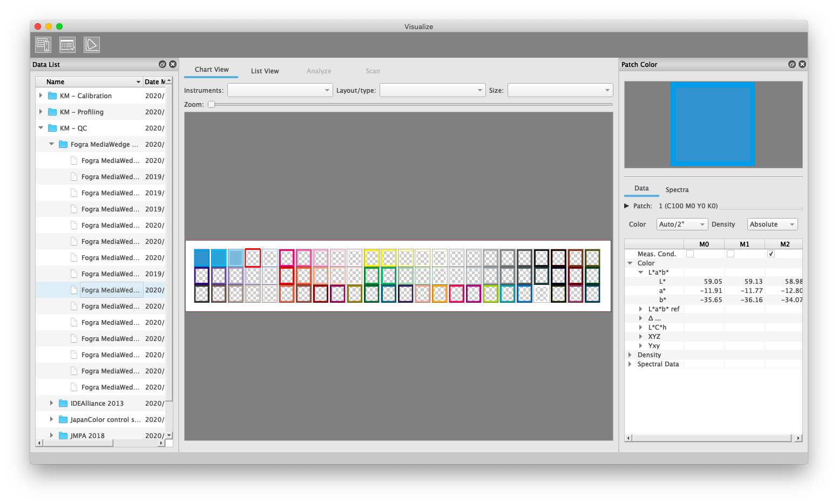The image size is (838, 504).
Task: Open the gamut plot toolbar icon
Action: 92,45
